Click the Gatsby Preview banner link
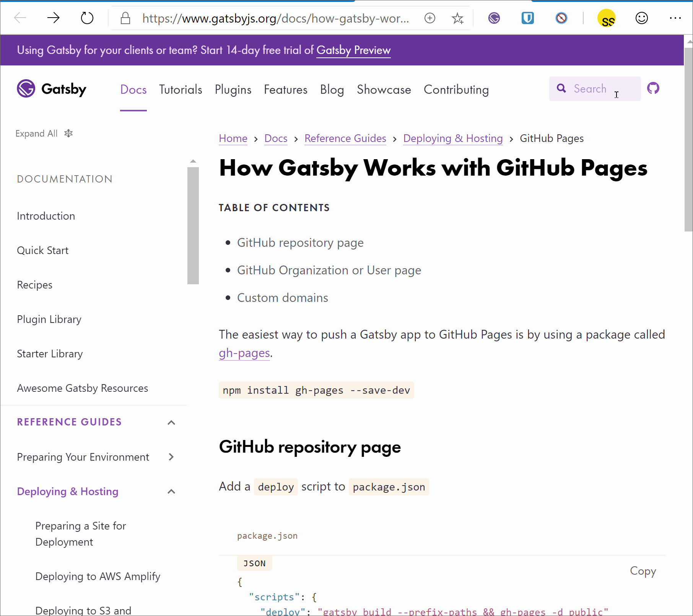 [353, 50]
